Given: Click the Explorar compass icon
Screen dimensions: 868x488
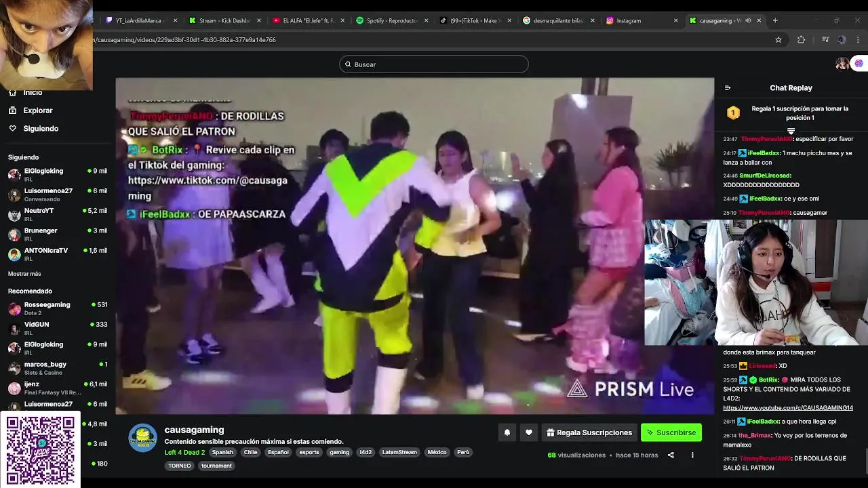Looking at the screenshot, I should click(13, 110).
